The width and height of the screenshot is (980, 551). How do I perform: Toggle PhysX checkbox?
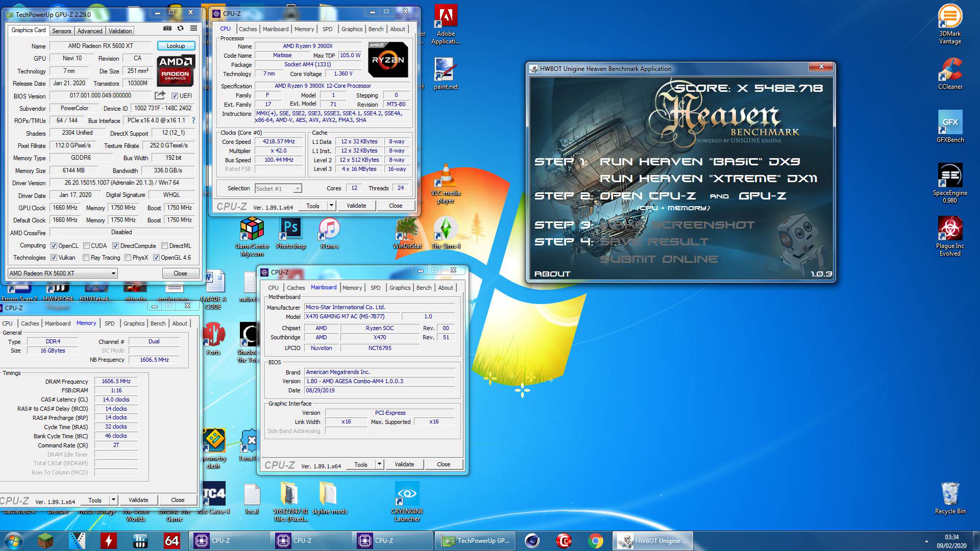coord(128,258)
